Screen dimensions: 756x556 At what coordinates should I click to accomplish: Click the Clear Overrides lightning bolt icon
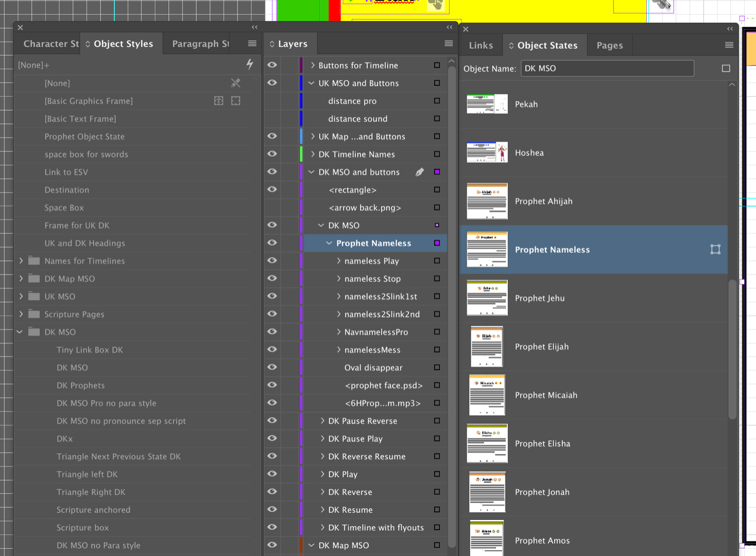[249, 64]
